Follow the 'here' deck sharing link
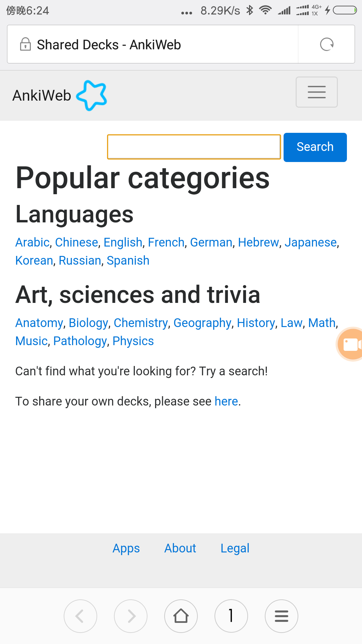This screenshot has height=644, width=362. click(x=226, y=401)
